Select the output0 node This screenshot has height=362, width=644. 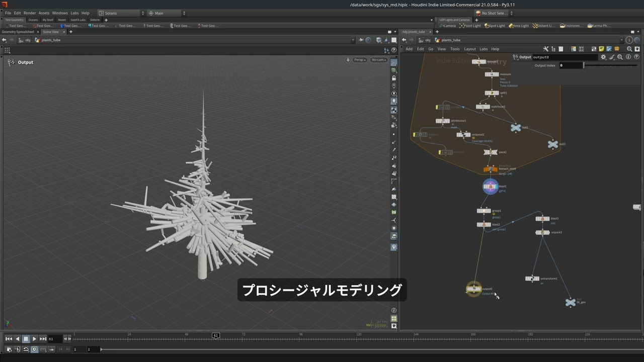(x=473, y=289)
